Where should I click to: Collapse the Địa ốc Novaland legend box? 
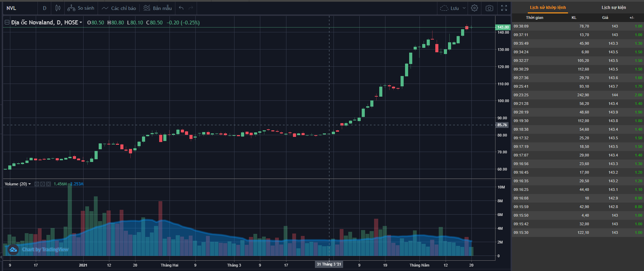[x=7, y=22]
